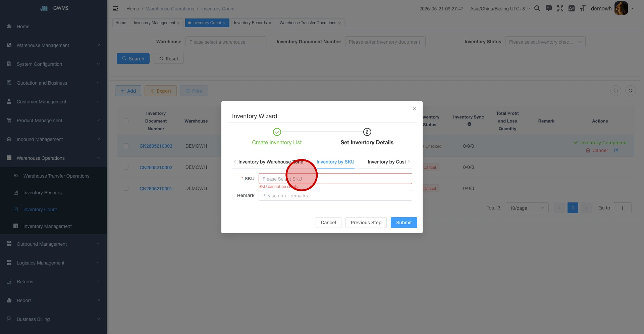This screenshot has height=334, width=644.
Task: Click the edit icon in CK2605210003 row
Action: [x=616, y=150]
